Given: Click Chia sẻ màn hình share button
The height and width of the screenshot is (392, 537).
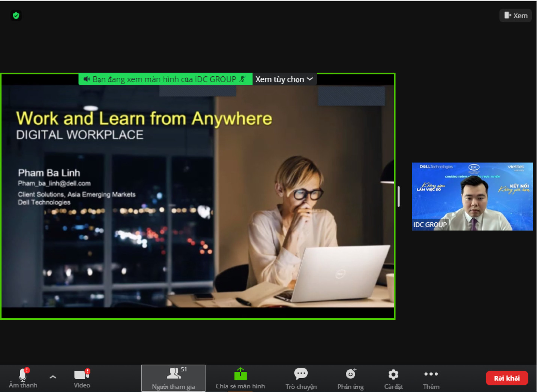Looking at the screenshot, I should click(240, 378).
